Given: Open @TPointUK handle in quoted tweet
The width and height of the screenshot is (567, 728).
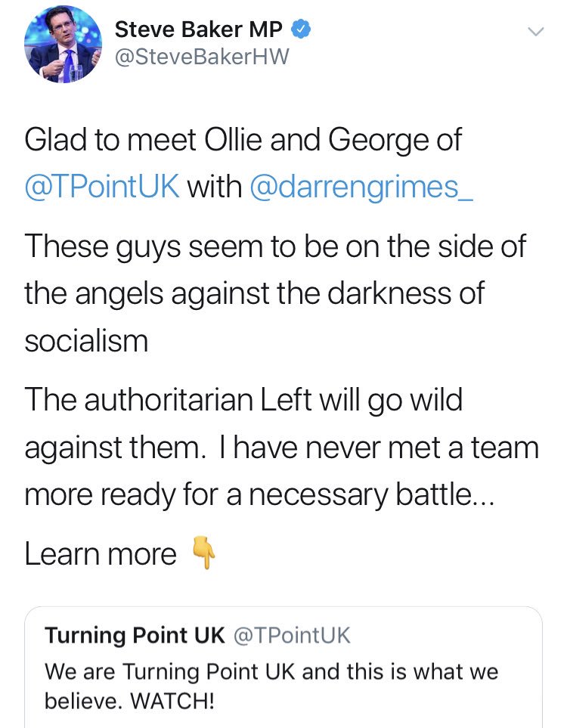Looking at the screenshot, I should (292, 635).
